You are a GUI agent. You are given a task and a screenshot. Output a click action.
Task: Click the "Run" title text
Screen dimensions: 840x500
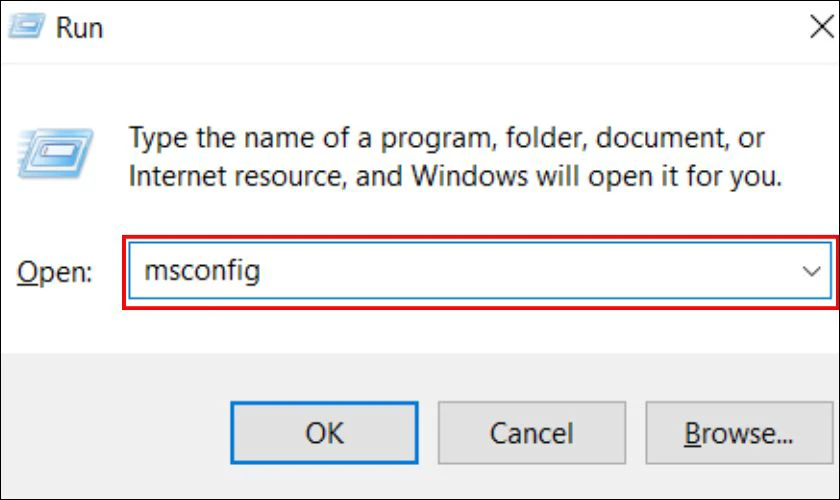(79, 27)
